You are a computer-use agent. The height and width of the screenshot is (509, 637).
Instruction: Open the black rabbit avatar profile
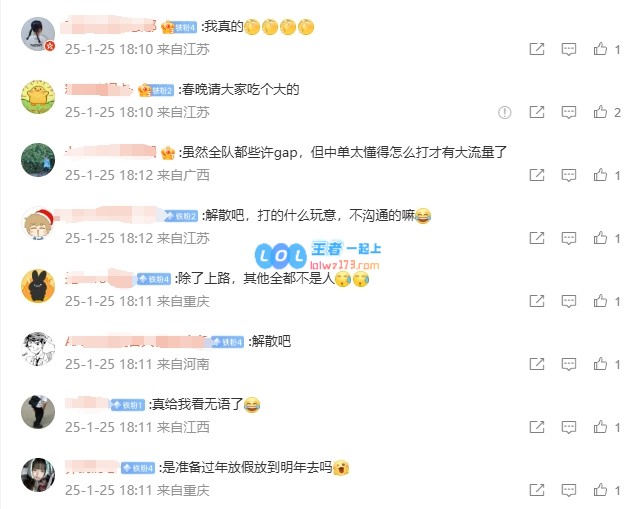pos(38,286)
